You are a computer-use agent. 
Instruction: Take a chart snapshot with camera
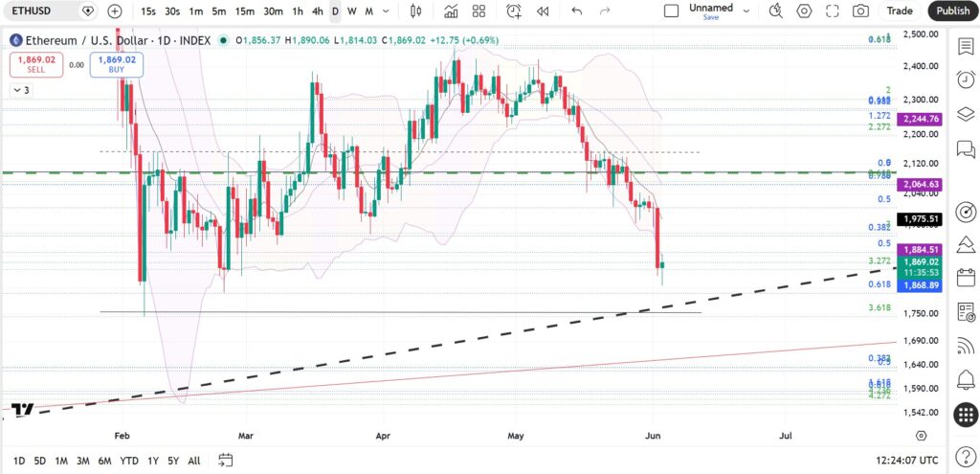pos(860,11)
